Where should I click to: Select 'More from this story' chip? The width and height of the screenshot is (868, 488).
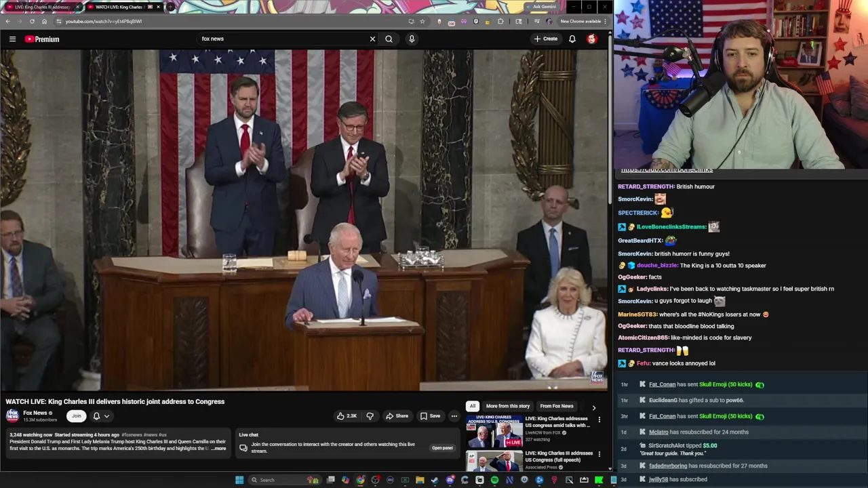click(508, 406)
